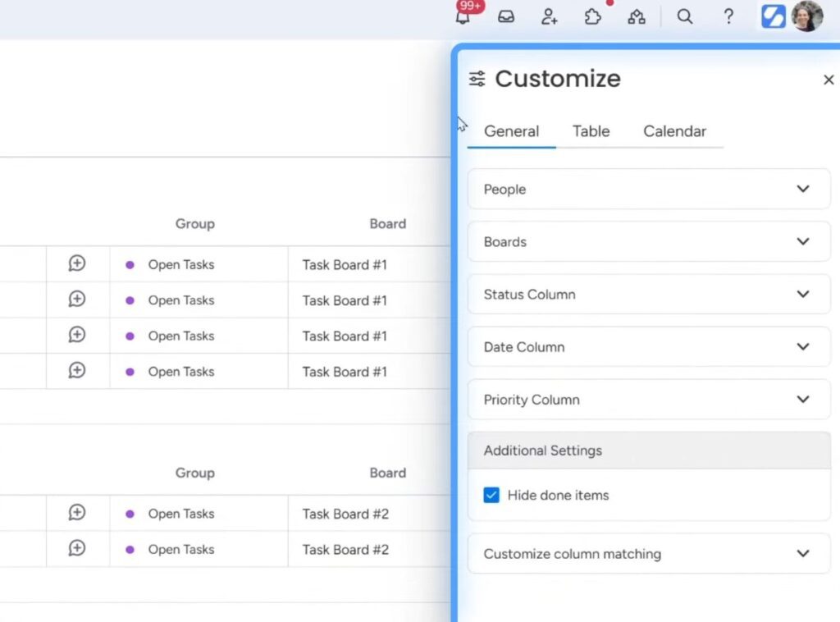The width and height of the screenshot is (840, 622).
Task: Click the first Task Board #1 cell
Action: pos(345,265)
